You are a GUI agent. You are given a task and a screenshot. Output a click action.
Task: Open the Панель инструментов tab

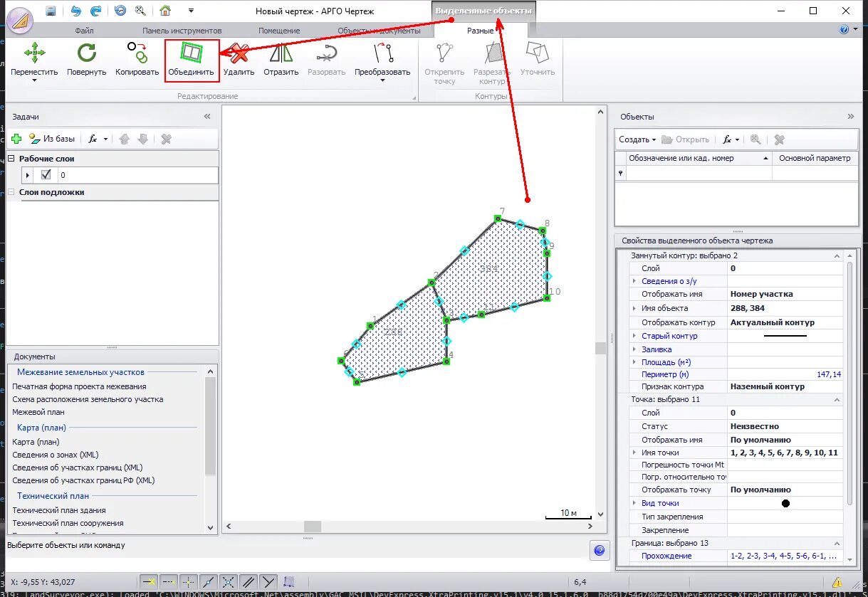pos(182,31)
